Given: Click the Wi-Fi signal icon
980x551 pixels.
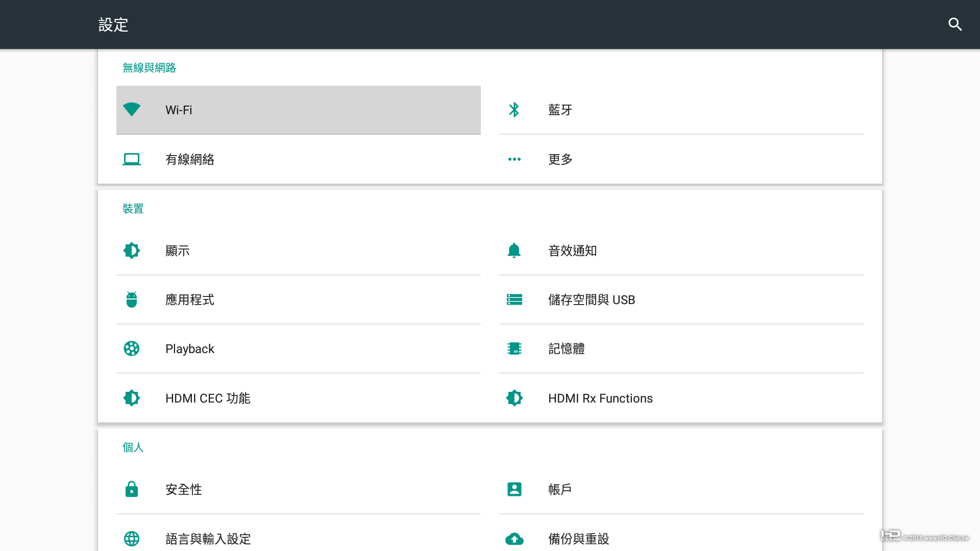Looking at the screenshot, I should [132, 110].
